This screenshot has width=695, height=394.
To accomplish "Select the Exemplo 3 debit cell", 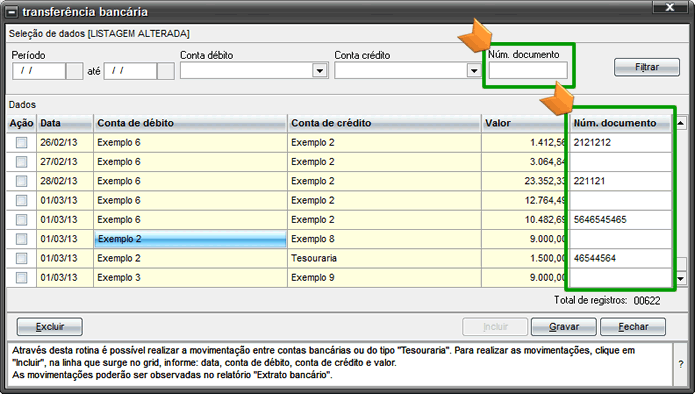I will click(190, 278).
